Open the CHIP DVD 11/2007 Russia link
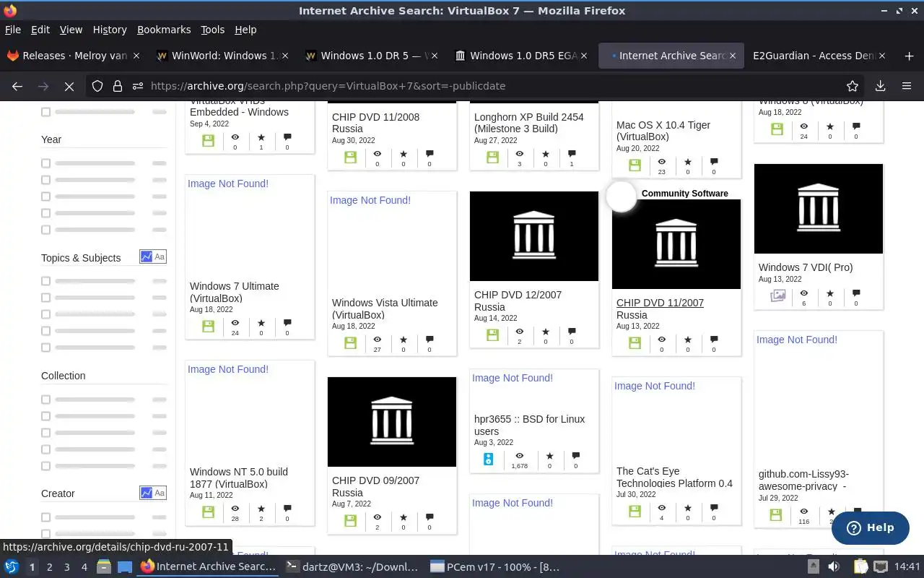 [x=660, y=309]
